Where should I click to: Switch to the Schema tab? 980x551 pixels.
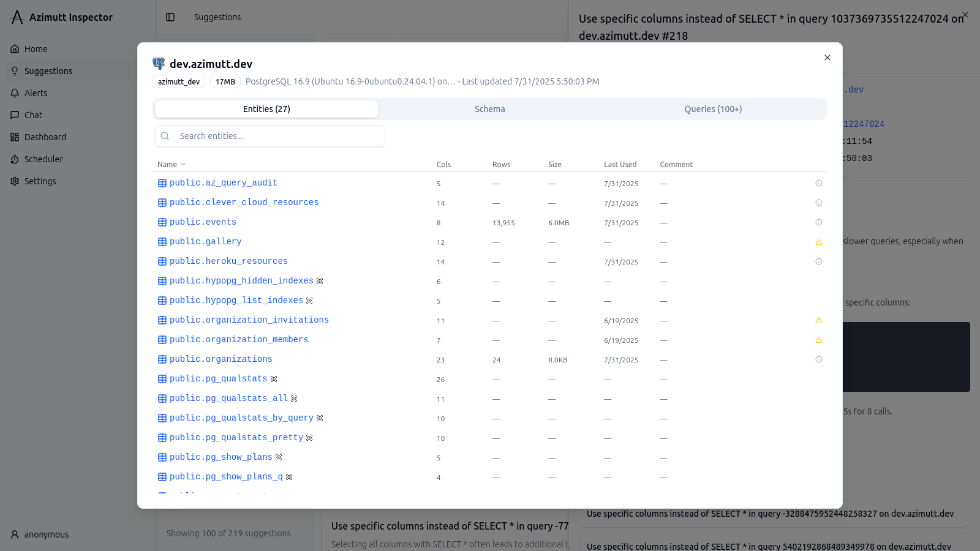click(x=489, y=109)
